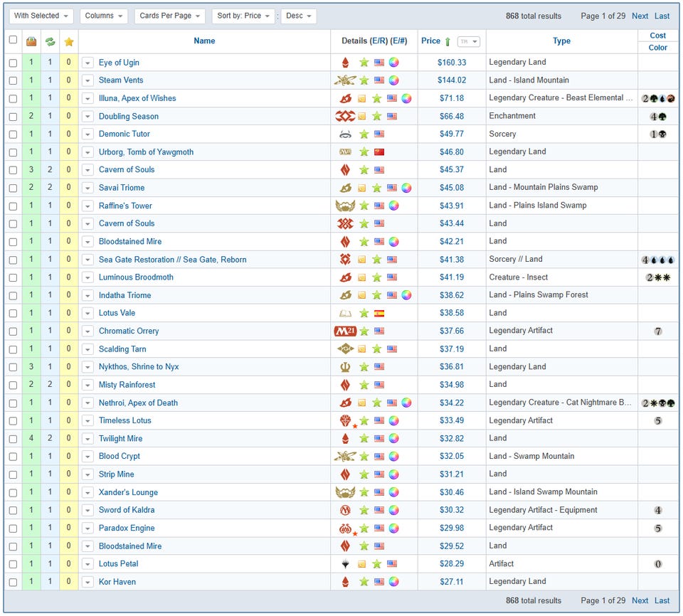Viewport: 683px width, 616px height.
Task: Go to Next page at the bottom
Action: click(x=640, y=600)
